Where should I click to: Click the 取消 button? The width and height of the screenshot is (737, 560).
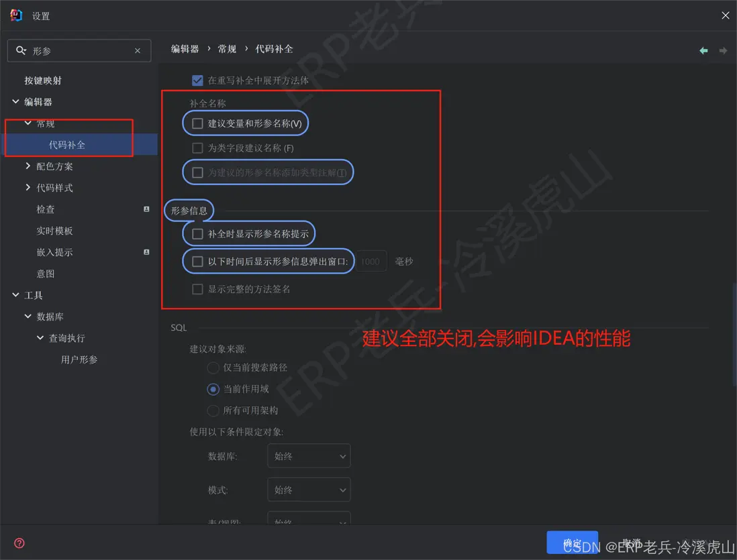click(631, 542)
